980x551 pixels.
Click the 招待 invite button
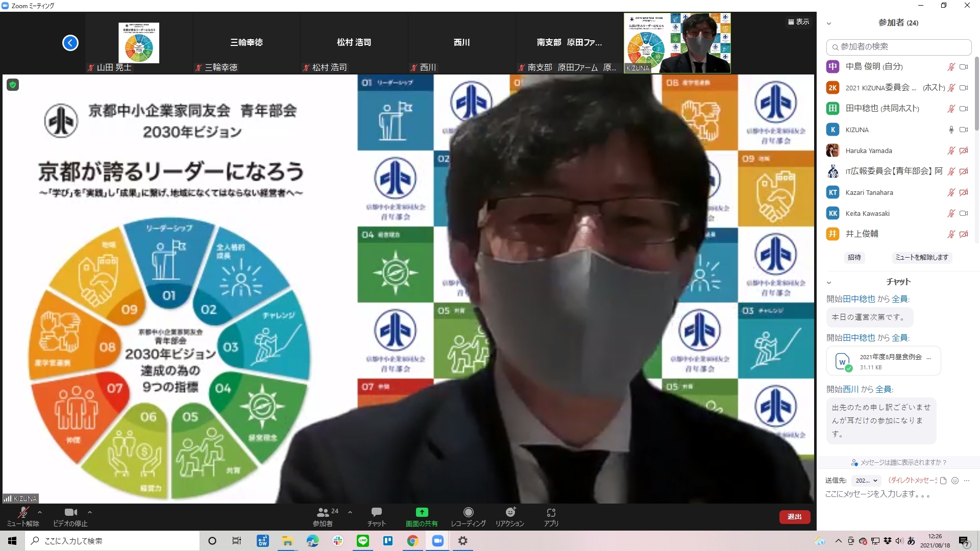coord(854,257)
